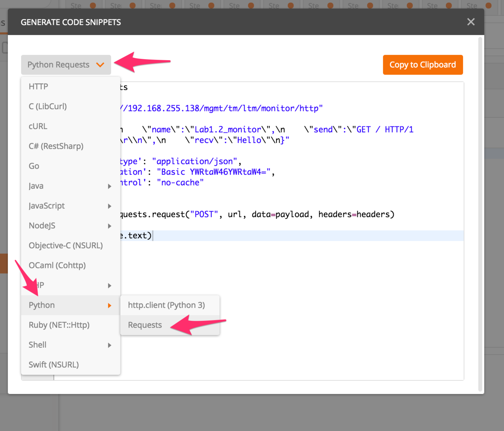Close the Generate Code Snippets dialog
This screenshot has width=504, height=431.
click(x=471, y=22)
